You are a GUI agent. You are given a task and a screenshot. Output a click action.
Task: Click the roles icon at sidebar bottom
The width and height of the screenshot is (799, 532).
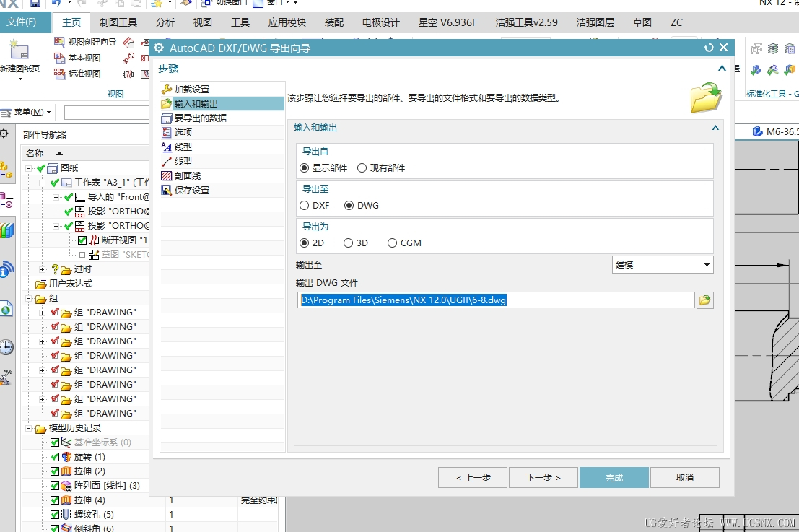click(x=6, y=378)
